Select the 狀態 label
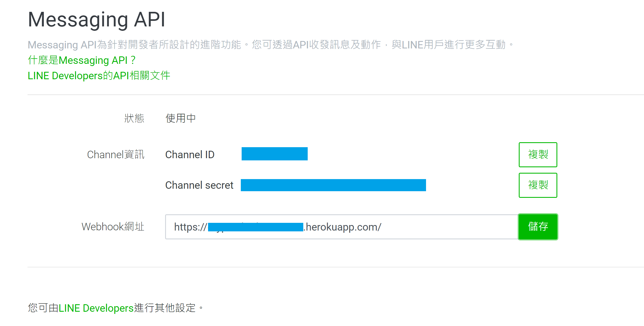Viewport: 644px width, 326px height. coord(134,118)
